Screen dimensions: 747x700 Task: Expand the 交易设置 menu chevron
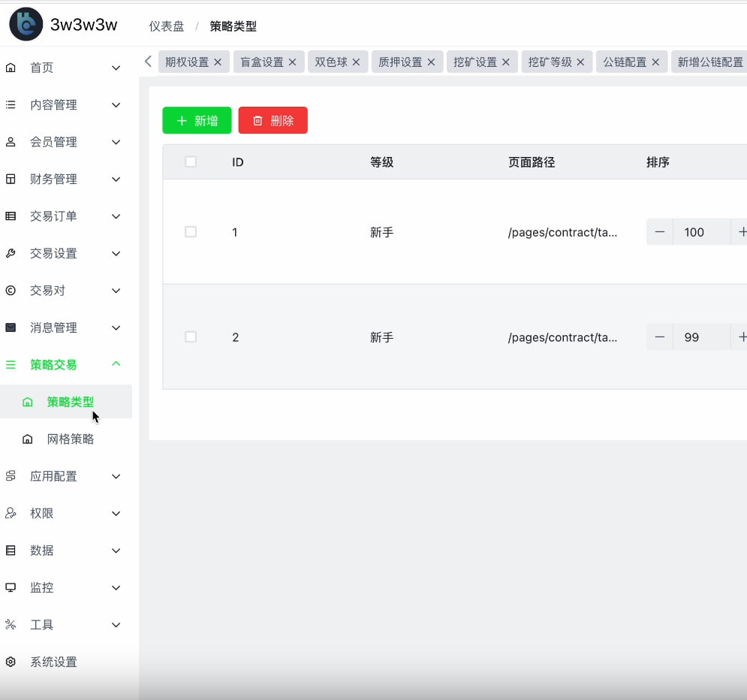click(x=116, y=254)
